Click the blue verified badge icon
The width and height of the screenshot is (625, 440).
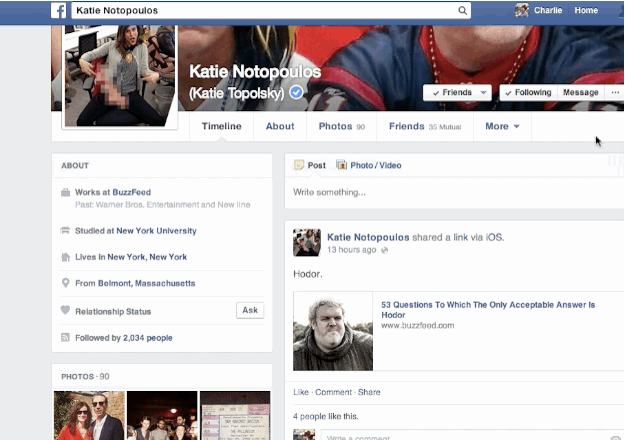click(296, 92)
